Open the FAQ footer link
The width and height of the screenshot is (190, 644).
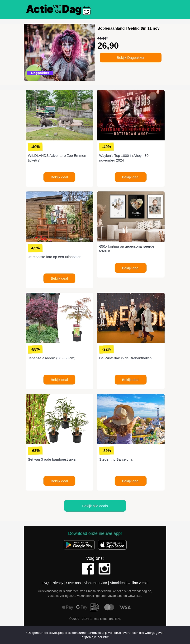45,583
